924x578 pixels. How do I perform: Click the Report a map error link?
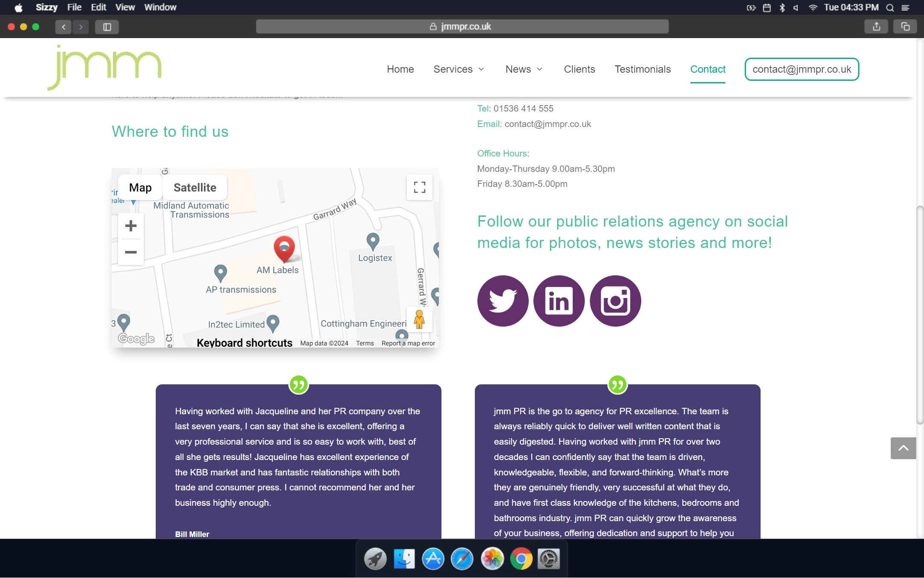(408, 343)
